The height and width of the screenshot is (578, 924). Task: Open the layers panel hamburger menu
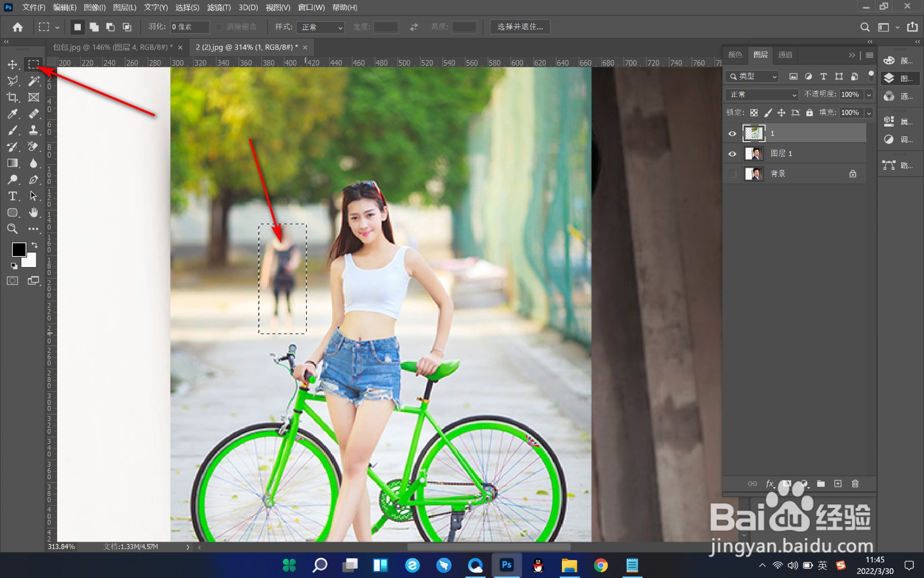tap(869, 55)
